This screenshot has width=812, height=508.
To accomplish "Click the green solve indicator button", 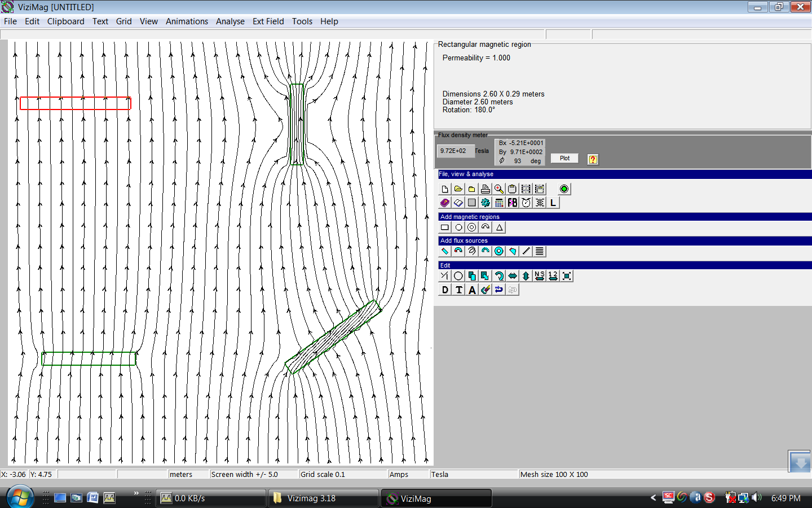I will pos(564,189).
